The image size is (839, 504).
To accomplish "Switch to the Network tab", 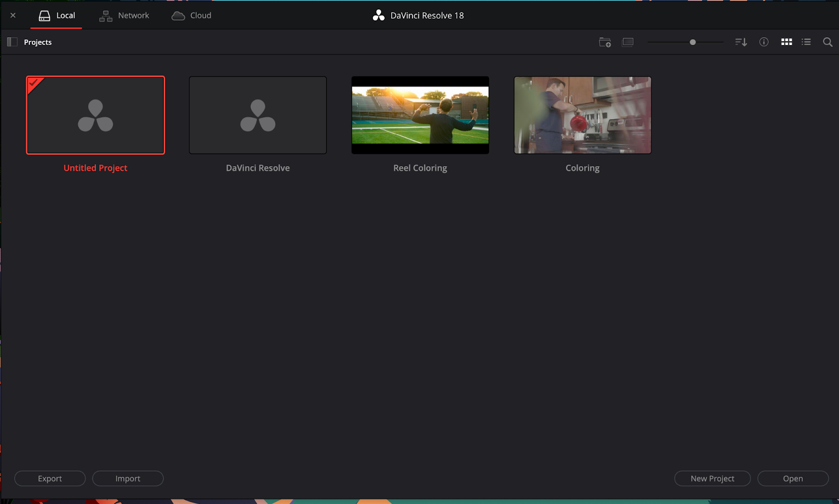I will 124,16.
